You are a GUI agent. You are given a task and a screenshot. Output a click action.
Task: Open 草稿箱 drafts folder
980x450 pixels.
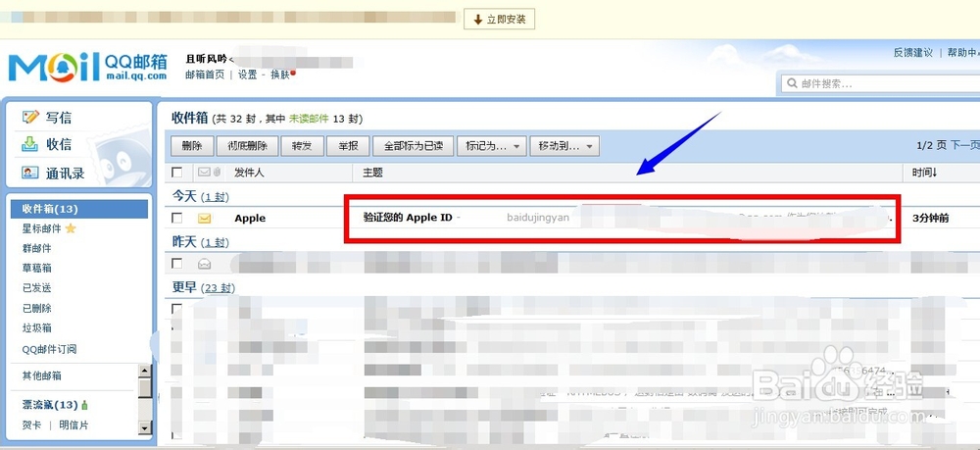(37, 268)
